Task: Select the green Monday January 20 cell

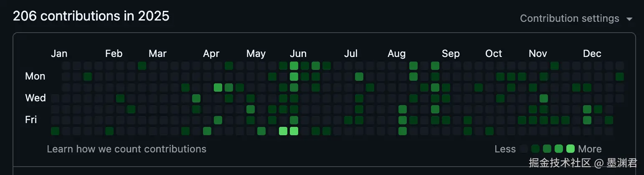Action: click(x=88, y=77)
